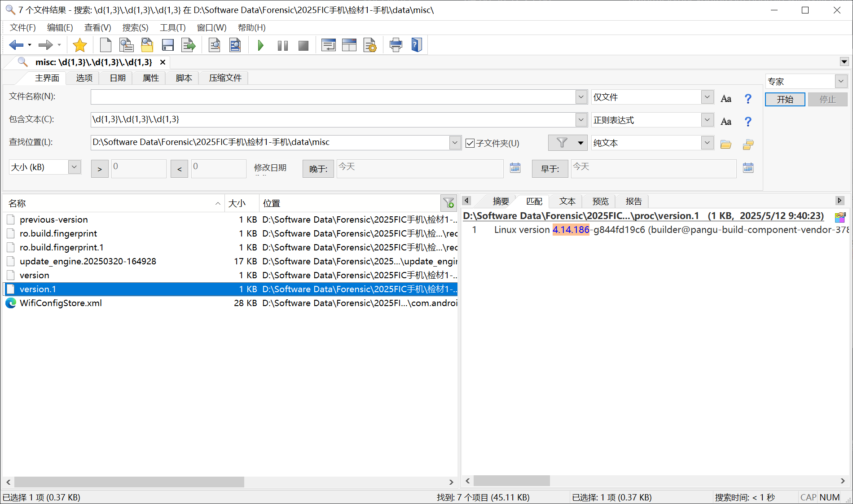This screenshot has height=504, width=853.
Task: Click the green play start-search icon
Action: (260, 45)
